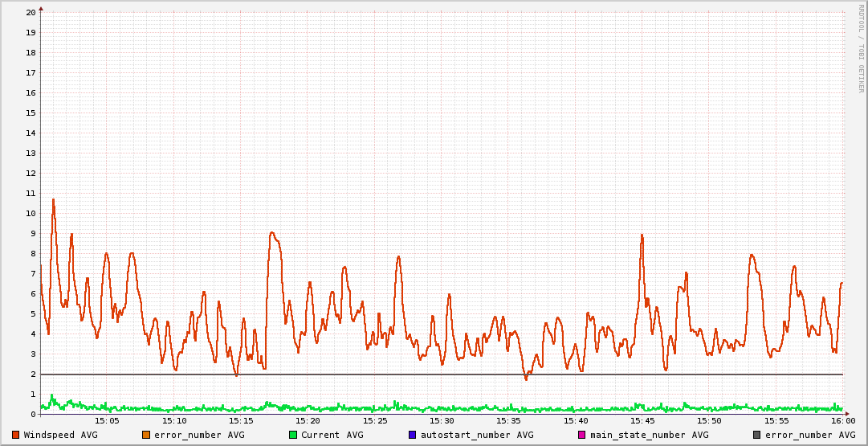Select the "Current AVG" legend text
868x446 pixels.
332,435
